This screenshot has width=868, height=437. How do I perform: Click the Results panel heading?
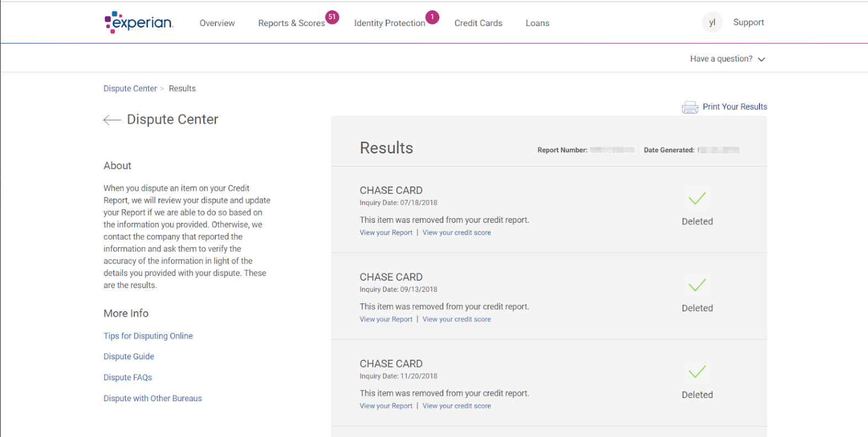coord(386,148)
